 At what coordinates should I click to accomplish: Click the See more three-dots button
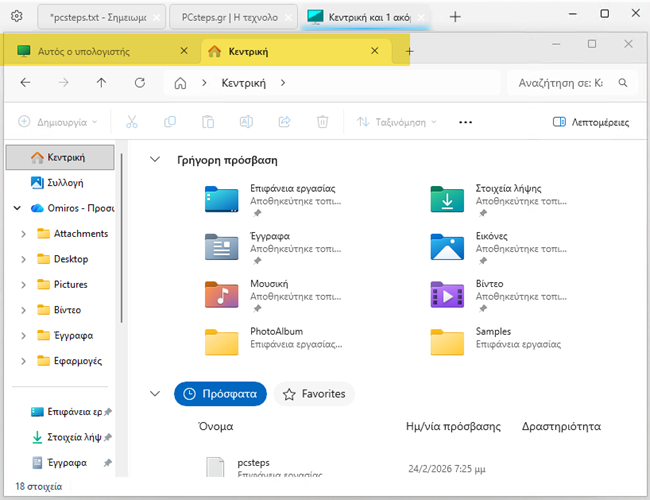point(465,122)
